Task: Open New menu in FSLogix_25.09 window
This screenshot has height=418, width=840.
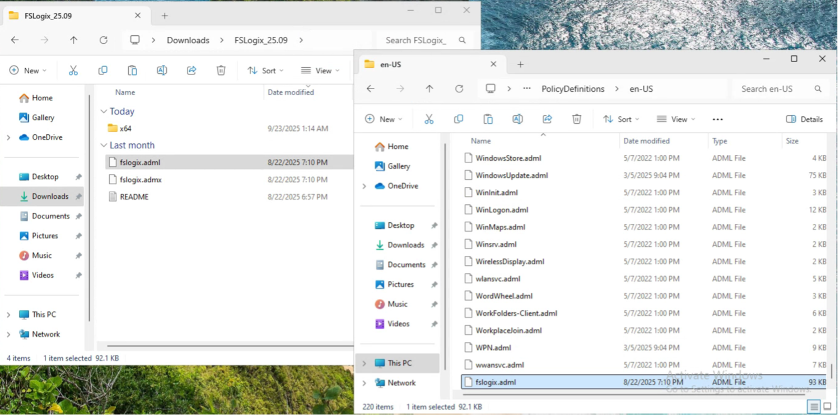Action: click(28, 70)
